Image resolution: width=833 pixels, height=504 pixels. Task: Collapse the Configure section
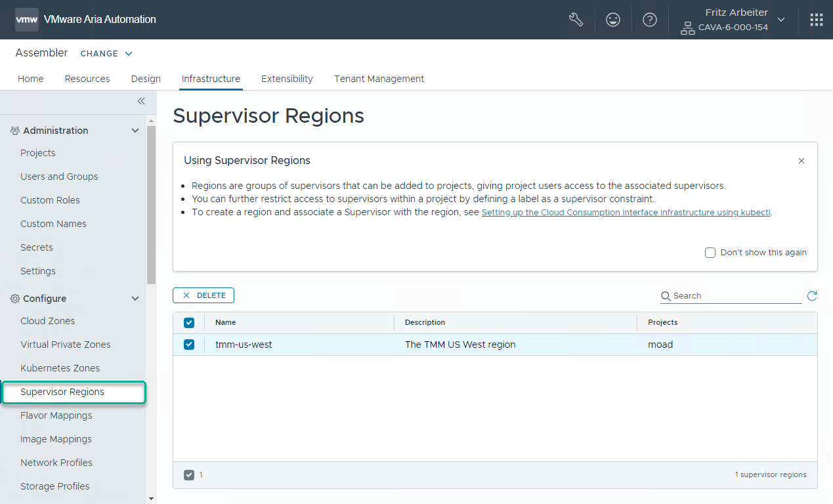click(x=135, y=299)
